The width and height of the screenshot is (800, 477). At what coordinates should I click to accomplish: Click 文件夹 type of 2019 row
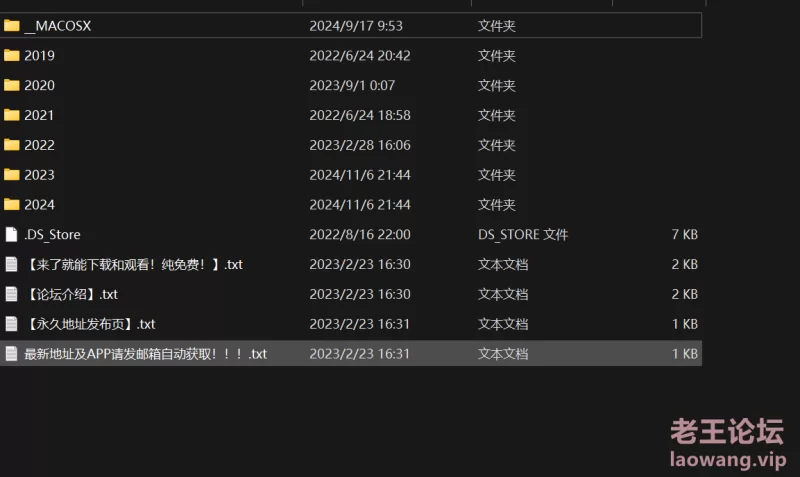pos(496,56)
